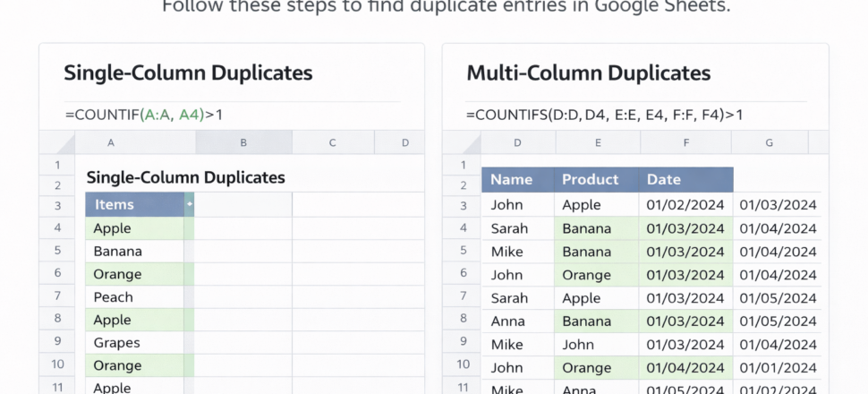Select column D header in the left sheet
The width and height of the screenshot is (868, 394).
pyautogui.click(x=400, y=143)
